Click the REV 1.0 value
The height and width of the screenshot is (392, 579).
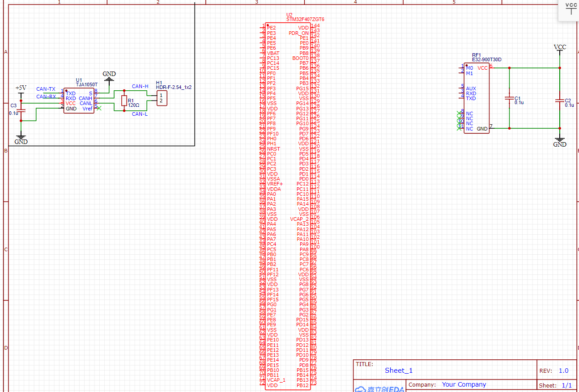coord(563,371)
